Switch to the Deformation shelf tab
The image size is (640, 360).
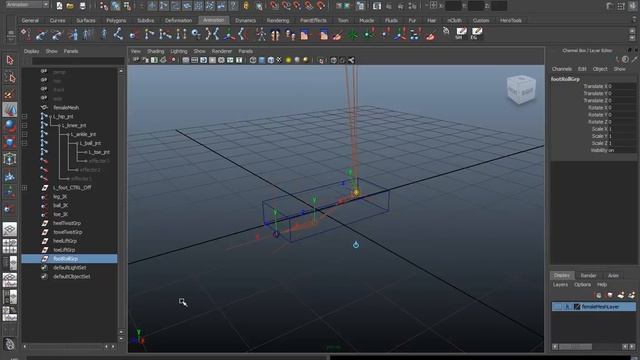pyautogui.click(x=178, y=20)
